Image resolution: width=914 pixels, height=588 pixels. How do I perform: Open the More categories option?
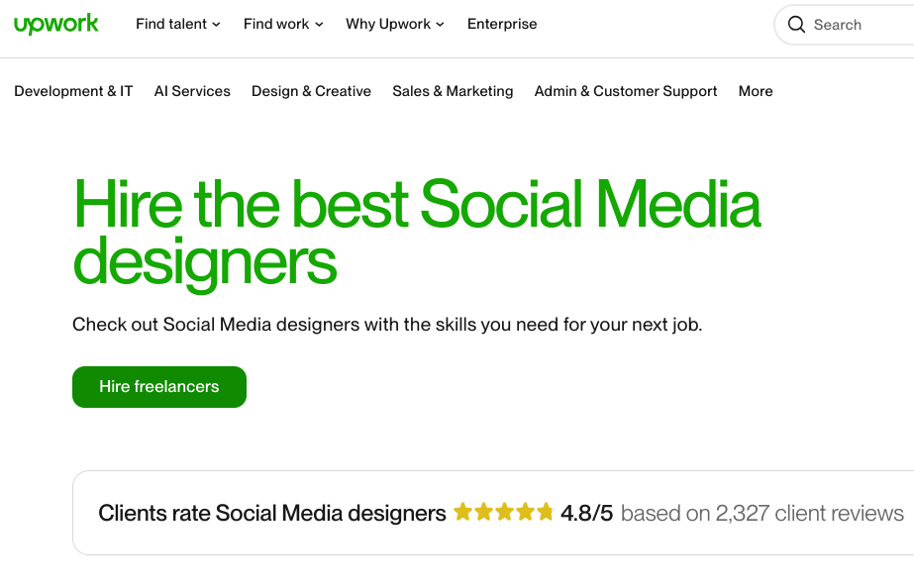pyautogui.click(x=755, y=91)
